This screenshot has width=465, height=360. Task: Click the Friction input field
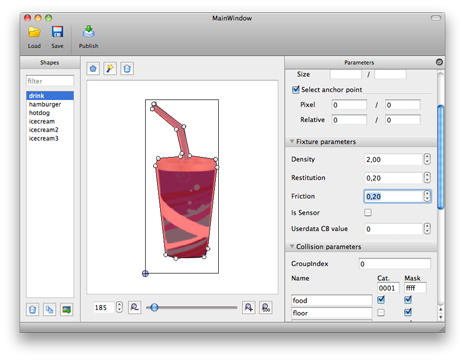click(394, 196)
